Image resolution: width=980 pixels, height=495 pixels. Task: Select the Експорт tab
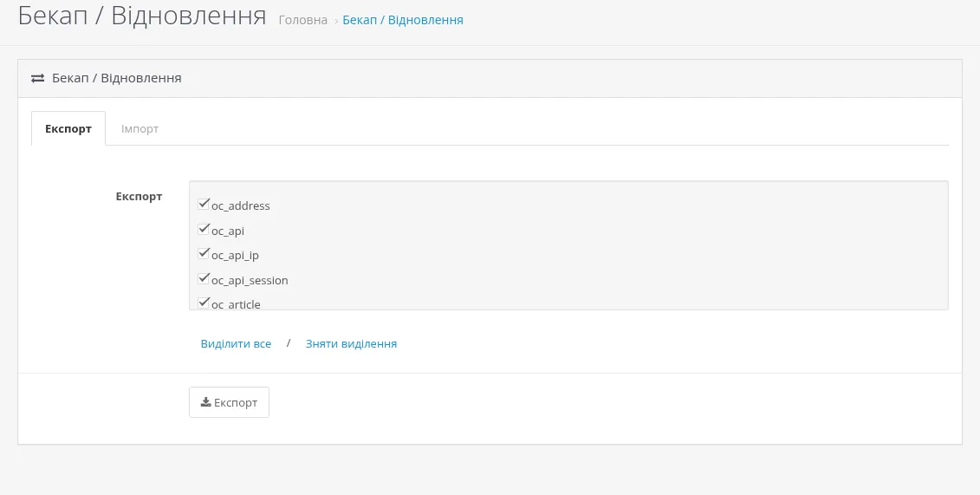pyautogui.click(x=68, y=128)
